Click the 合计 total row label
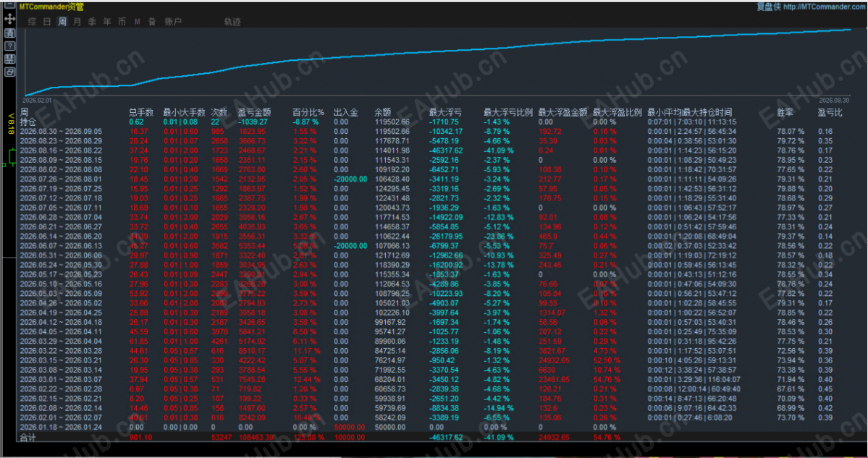This screenshot has height=458, width=868. (x=28, y=437)
